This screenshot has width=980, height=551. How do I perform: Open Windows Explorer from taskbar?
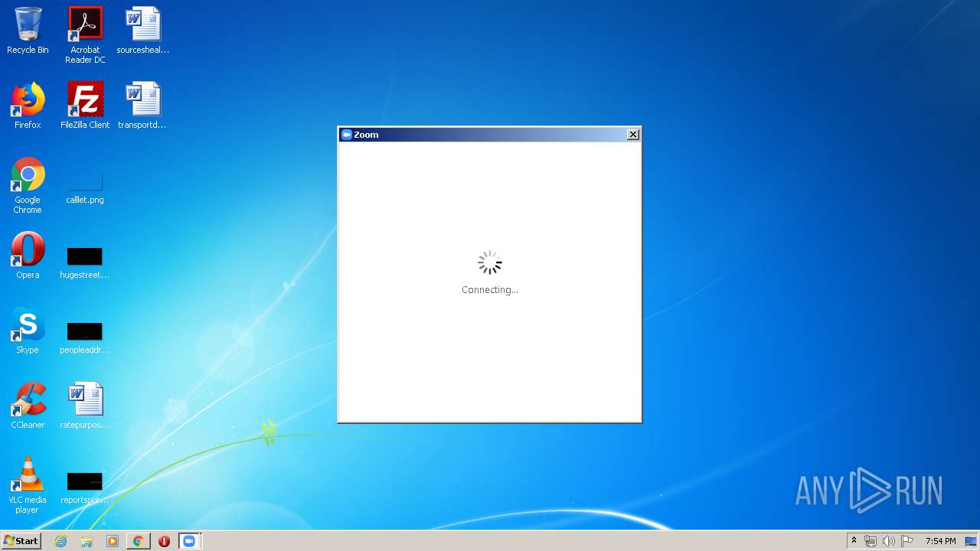tap(87, 541)
